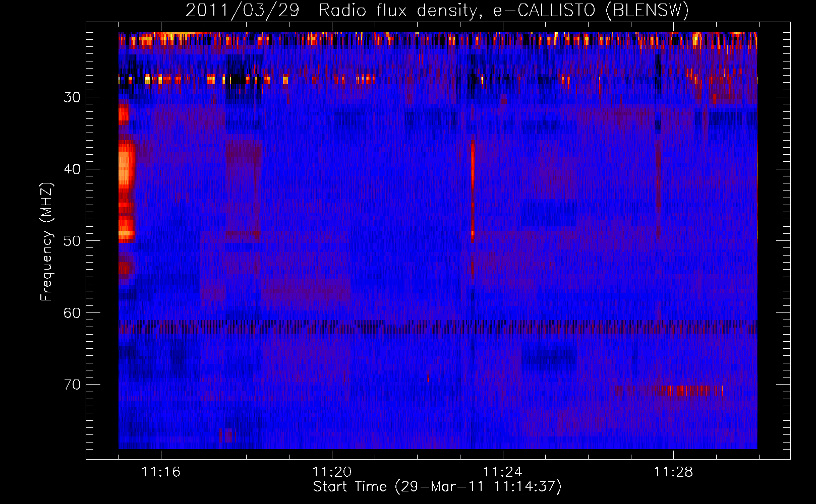Click the 'Frequency (MHZ)' vertical axis label
This screenshot has height=504, width=816.
46,242
